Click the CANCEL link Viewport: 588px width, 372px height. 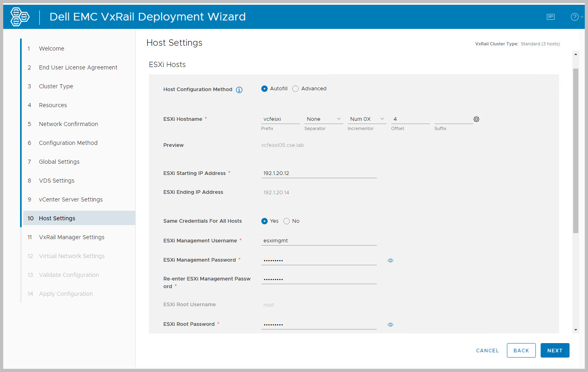click(x=487, y=350)
